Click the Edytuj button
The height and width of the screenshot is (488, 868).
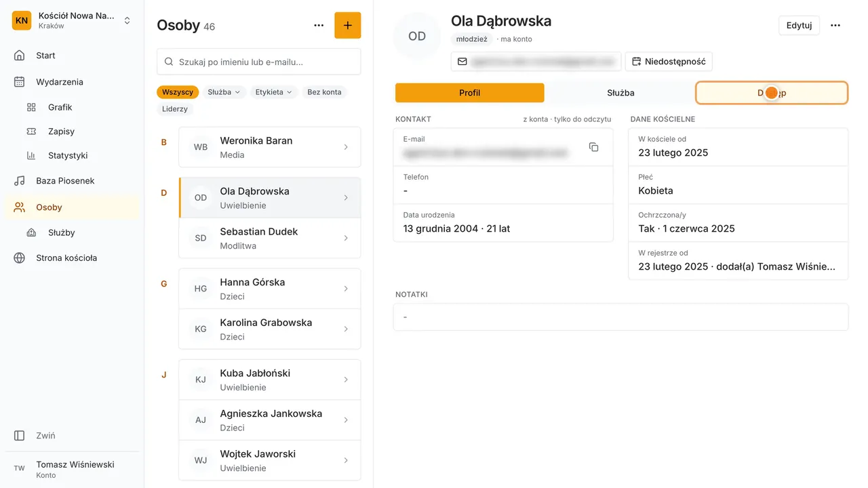(x=800, y=26)
